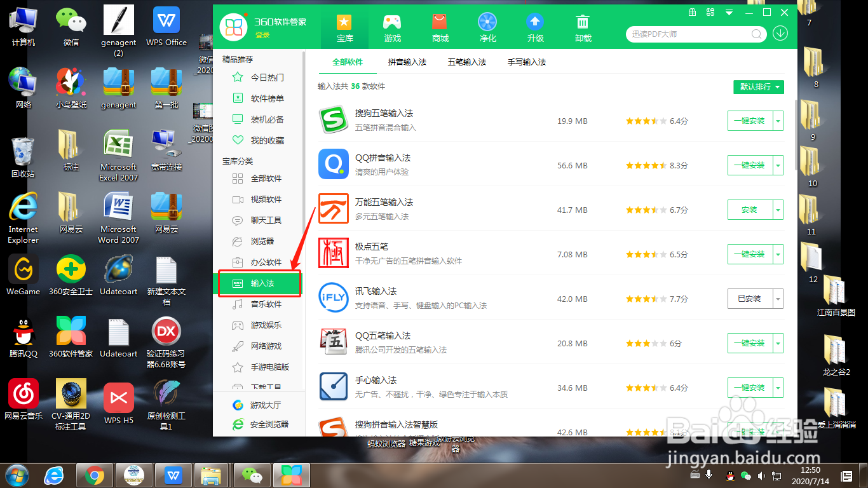Open the 商城 shopping bag tab
868x488 pixels.
(440, 28)
